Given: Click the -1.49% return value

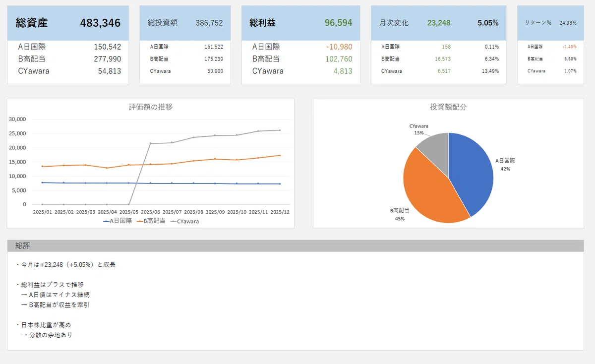Looking at the screenshot, I should 570,47.
